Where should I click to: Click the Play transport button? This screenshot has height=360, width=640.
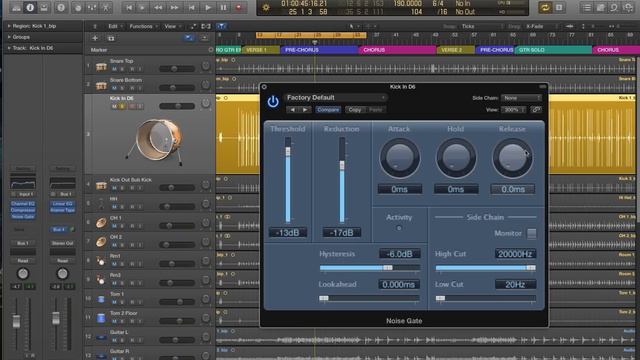click(208, 7)
